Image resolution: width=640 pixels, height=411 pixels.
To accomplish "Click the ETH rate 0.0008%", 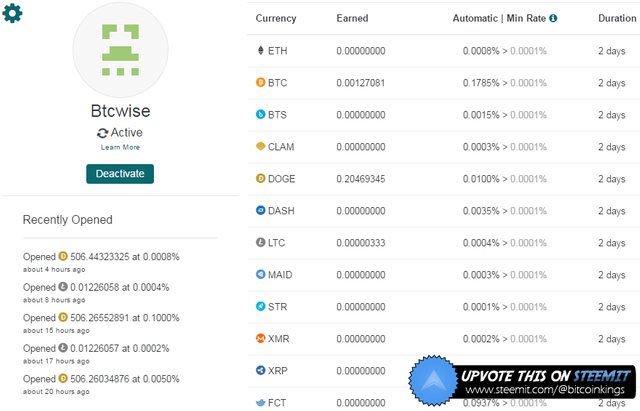I will [x=481, y=51].
